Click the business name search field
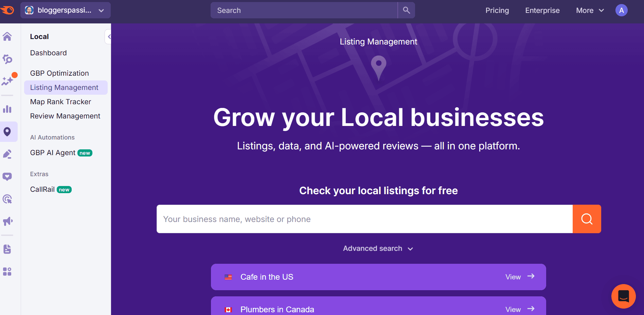This screenshot has width=644, height=315. point(340,219)
